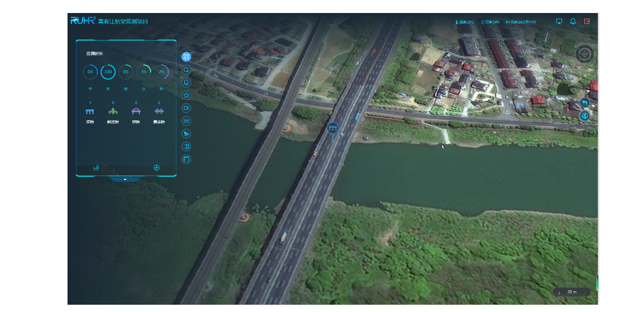Viewport: 644px width, 312px height.
Task: Click the panel layout icon at the toolbar bottom
Action: pos(186,159)
